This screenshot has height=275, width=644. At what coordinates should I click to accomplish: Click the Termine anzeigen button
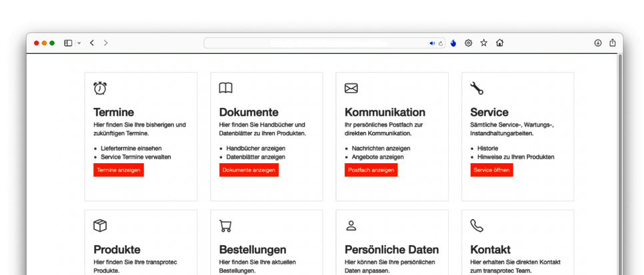(119, 170)
